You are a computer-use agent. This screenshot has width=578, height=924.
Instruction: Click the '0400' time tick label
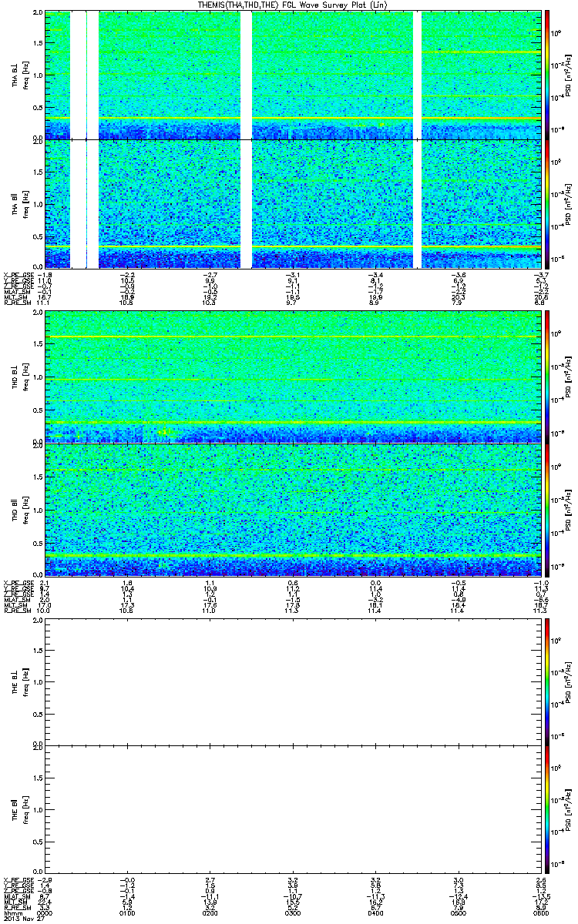click(375, 912)
